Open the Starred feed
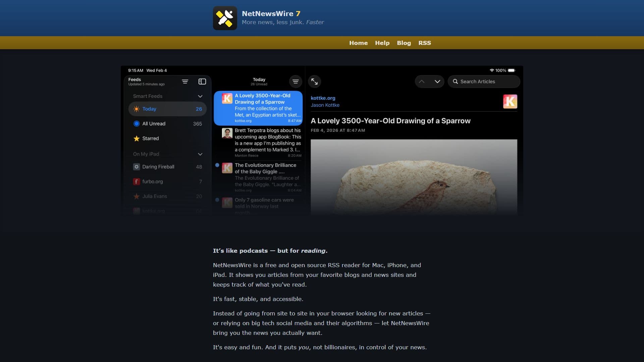 pyautogui.click(x=167, y=138)
